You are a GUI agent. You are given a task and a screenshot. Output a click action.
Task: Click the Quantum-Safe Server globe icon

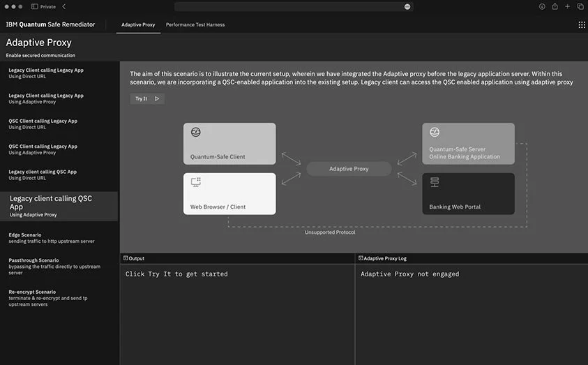(435, 132)
